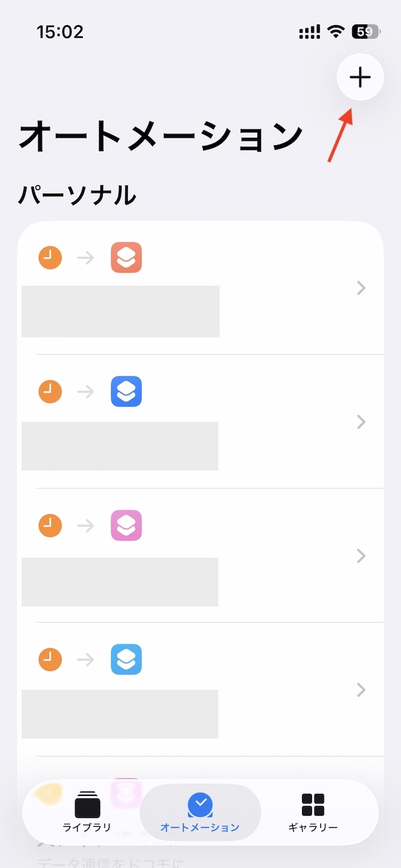This screenshot has width=401, height=868.
Task: Open the first automation's detail chevron
Action: tap(361, 288)
